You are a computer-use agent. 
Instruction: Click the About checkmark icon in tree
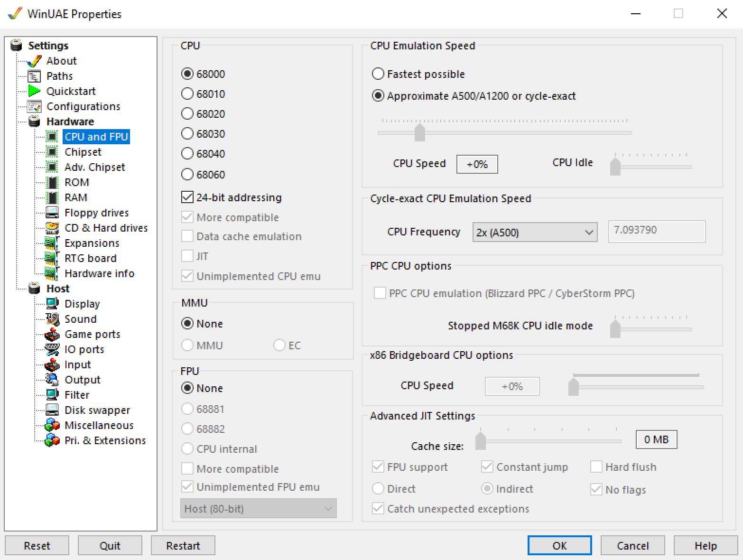click(34, 61)
